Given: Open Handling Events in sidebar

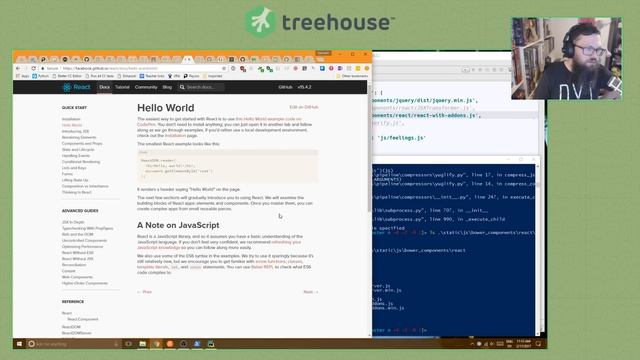Looking at the screenshot, I should pyautogui.click(x=76, y=156).
